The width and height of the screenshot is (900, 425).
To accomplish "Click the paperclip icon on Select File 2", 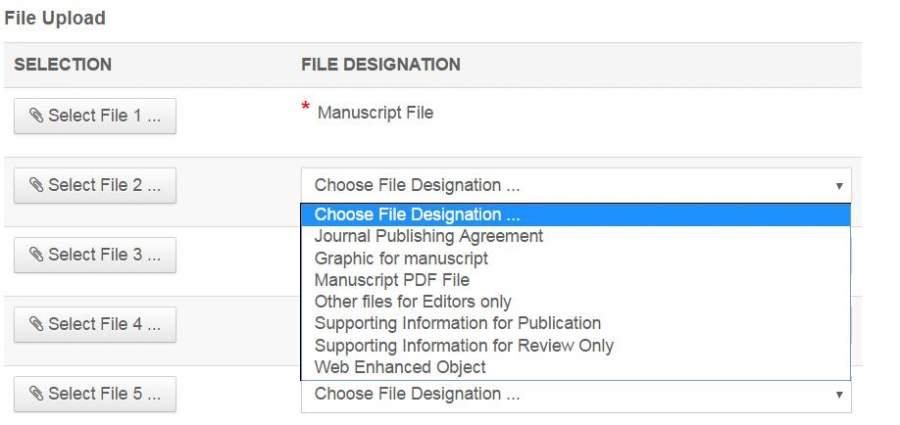I will pos(36,185).
